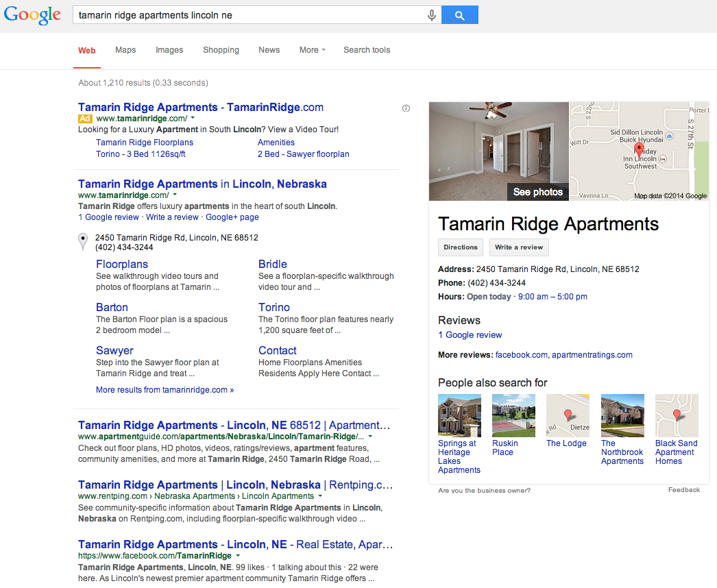Click 1 Google review in knowledge panel
Image resolution: width=717 pixels, height=588 pixels.
click(470, 334)
